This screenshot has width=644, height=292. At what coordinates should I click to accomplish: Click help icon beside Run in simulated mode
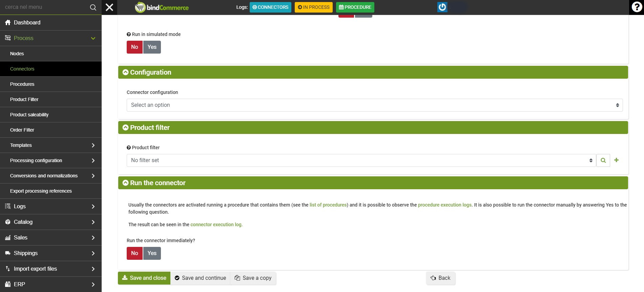point(129,34)
